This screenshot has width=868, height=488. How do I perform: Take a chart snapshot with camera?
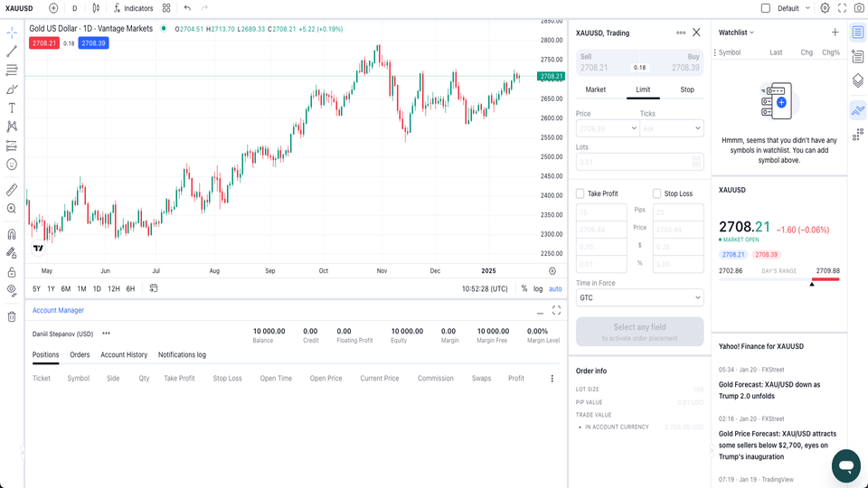coord(859,8)
